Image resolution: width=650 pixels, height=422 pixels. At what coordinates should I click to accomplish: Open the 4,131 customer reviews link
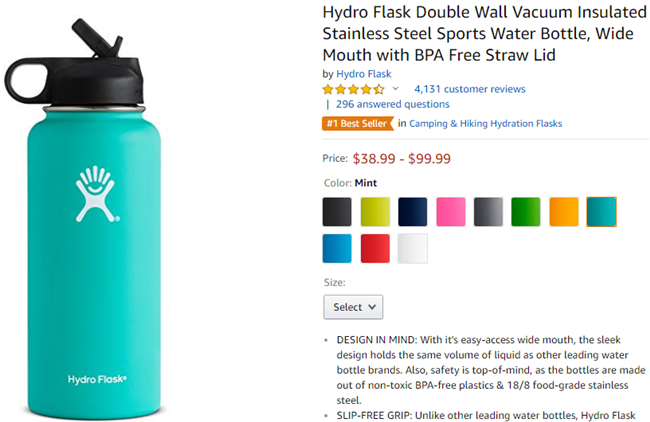[x=470, y=89]
